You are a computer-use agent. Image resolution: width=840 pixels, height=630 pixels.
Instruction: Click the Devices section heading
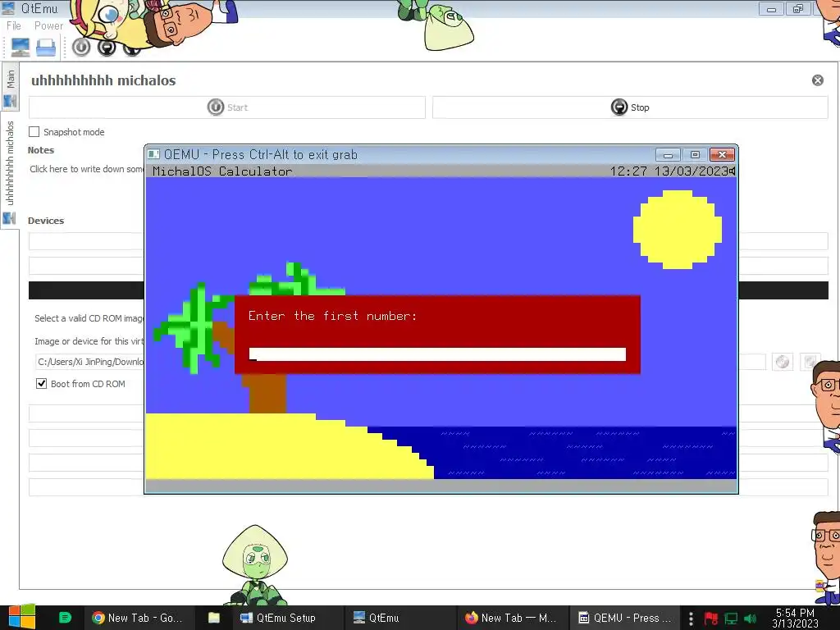tap(46, 221)
